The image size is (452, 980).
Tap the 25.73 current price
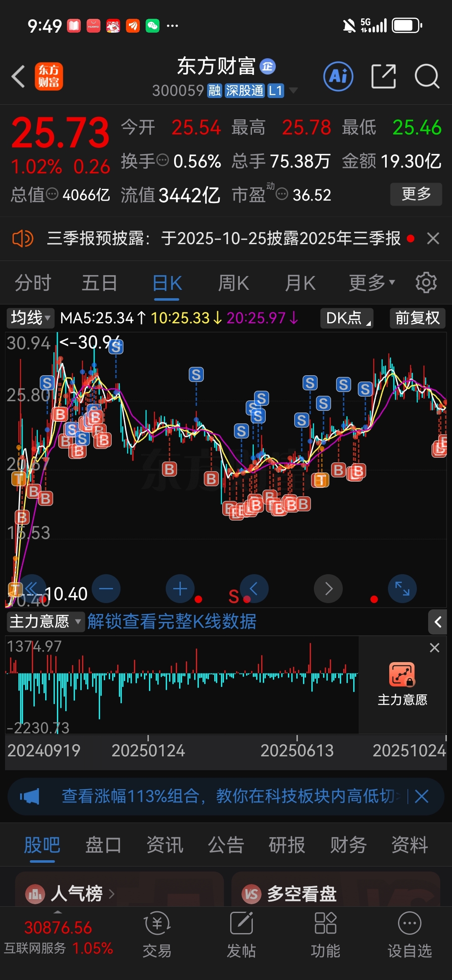coord(60,133)
